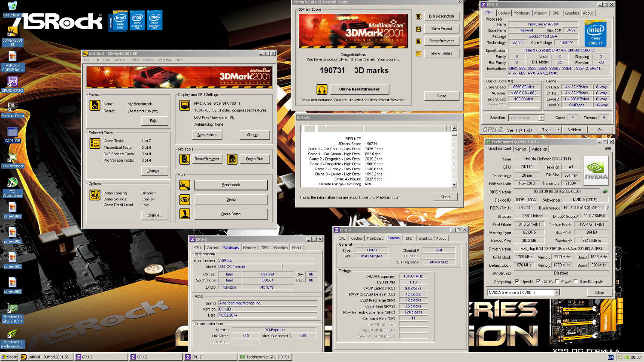Open the Processor selection dropdown in CPU-Z
The width and height of the screenshot is (644, 362).
[541, 118]
